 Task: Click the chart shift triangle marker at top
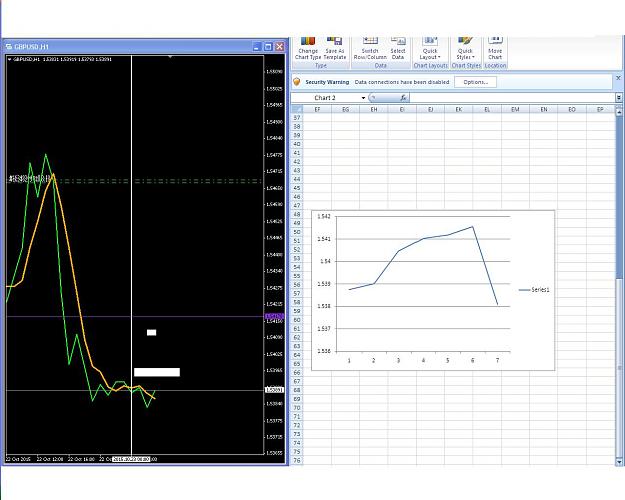coord(170,57)
